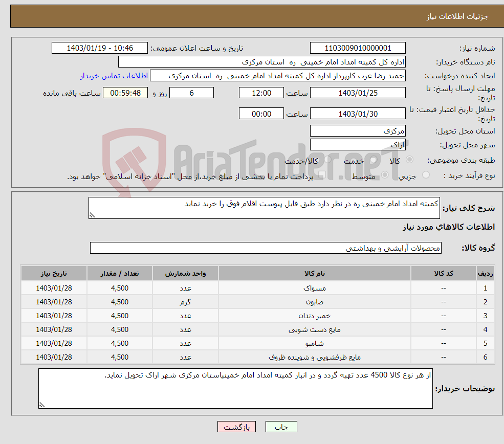
Task: Select the مسواک product row
Action: 258,288
